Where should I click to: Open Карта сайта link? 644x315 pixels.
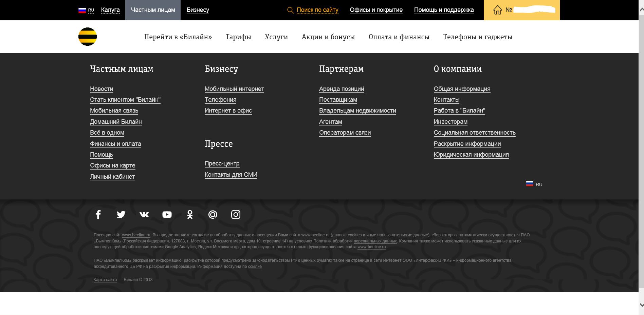click(x=105, y=280)
